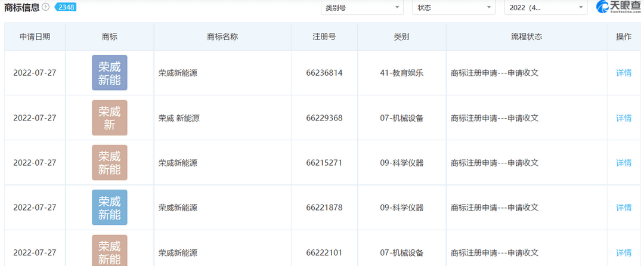
Task: Click 荣威新能源 name in row 66236814
Action: point(178,73)
